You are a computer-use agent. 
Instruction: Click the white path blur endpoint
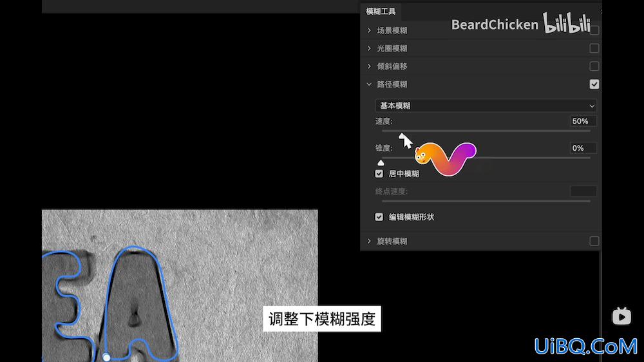106,357
